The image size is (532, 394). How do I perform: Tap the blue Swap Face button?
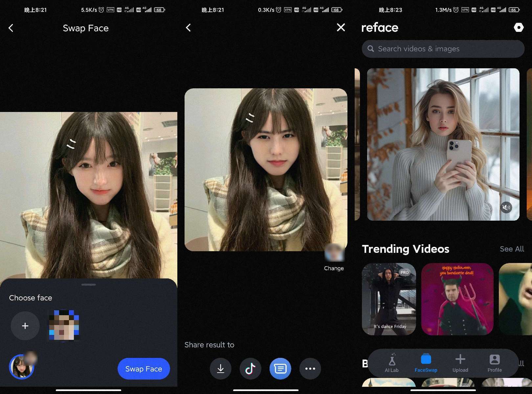[x=144, y=369]
